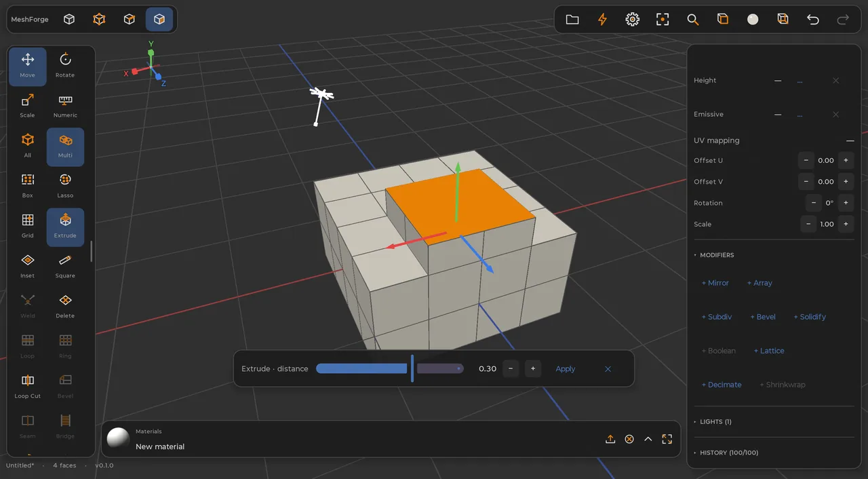The image size is (868, 479).
Task: Pick the Loop selection tool
Action: [28, 347]
